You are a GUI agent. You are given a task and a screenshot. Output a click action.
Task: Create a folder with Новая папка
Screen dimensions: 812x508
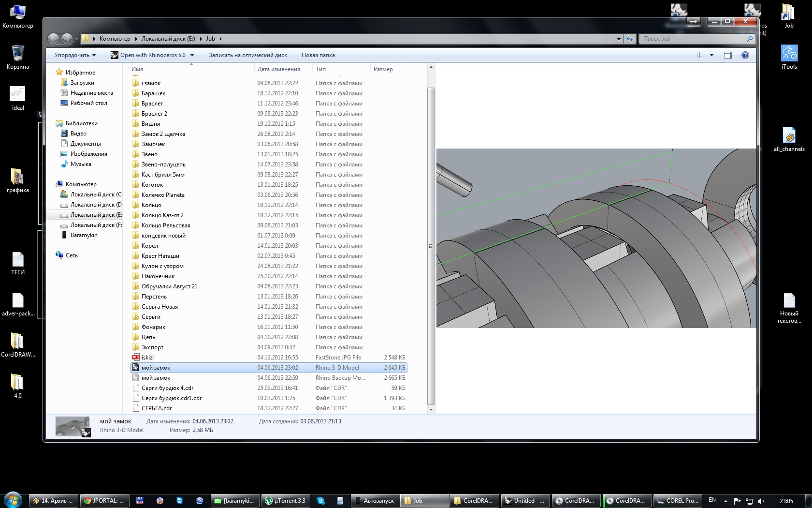point(318,55)
